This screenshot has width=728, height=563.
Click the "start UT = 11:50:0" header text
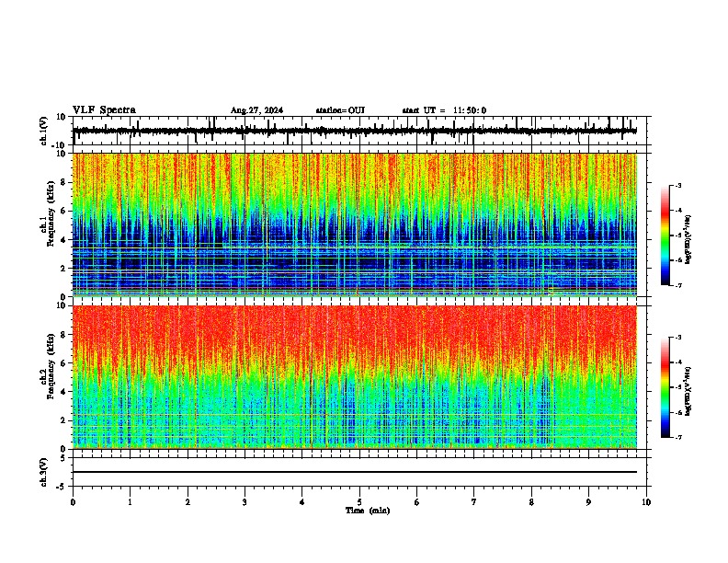click(444, 110)
